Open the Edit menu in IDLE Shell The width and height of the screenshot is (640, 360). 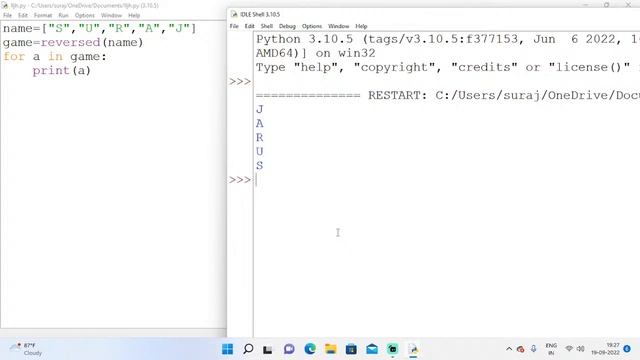tap(249, 26)
